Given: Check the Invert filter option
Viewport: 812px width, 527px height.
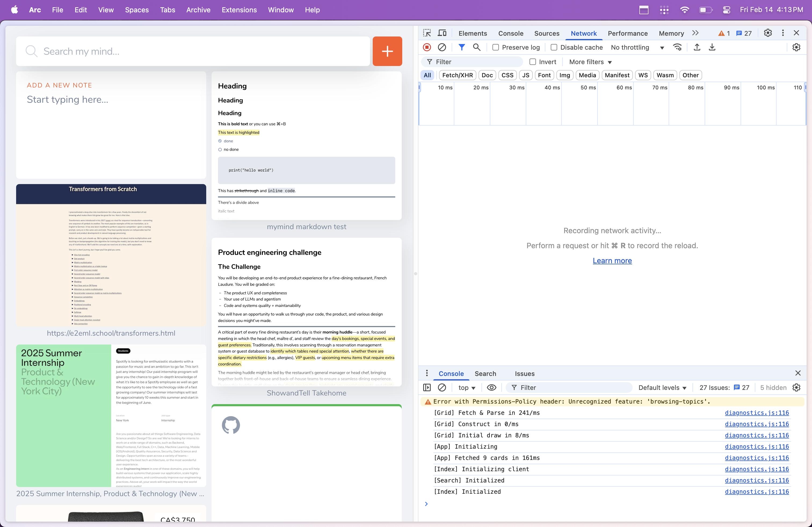Looking at the screenshot, I should point(533,62).
